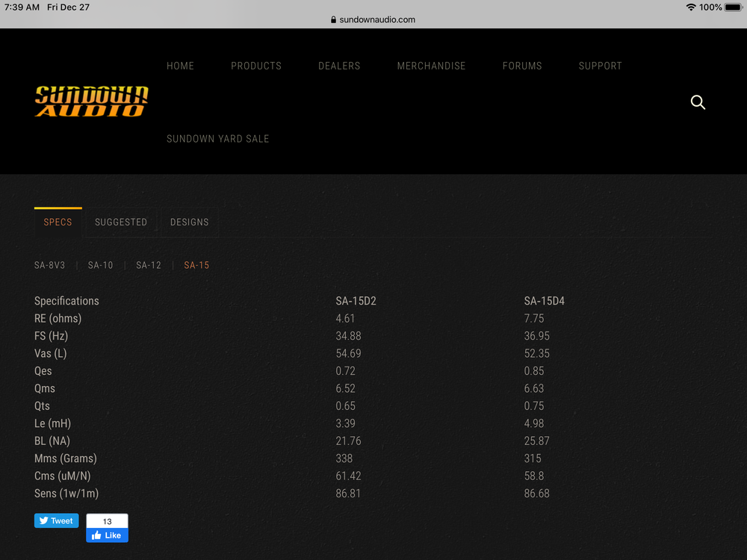Click the Facebook Like button

click(x=107, y=535)
